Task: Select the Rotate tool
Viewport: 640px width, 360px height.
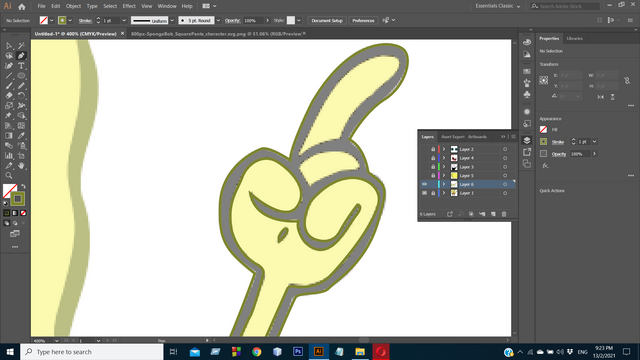Action: tap(21, 96)
